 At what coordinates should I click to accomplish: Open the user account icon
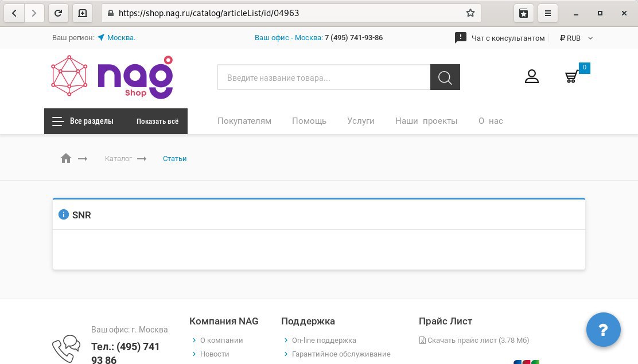531,76
